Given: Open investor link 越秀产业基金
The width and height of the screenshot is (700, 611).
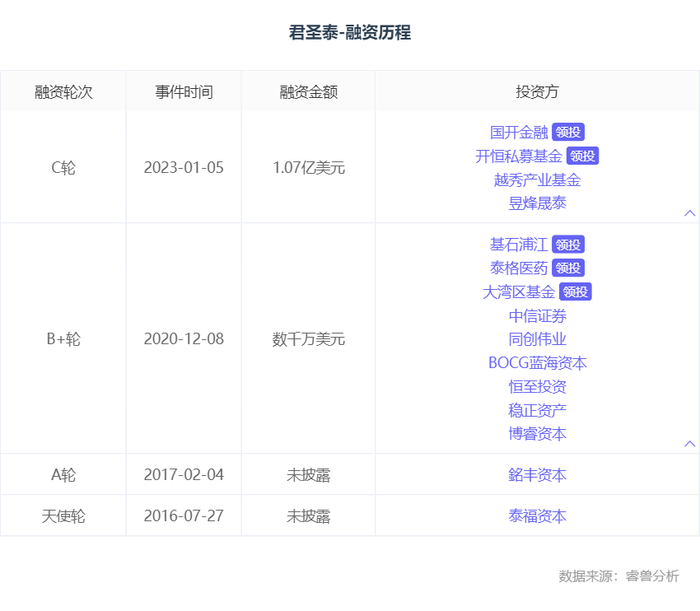Looking at the screenshot, I should pyautogui.click(x=538, y=180).
